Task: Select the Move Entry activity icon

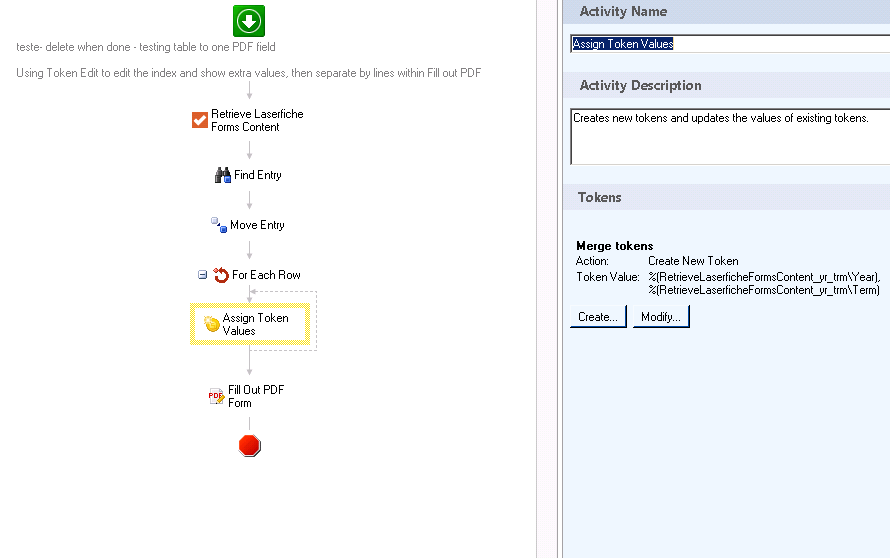Action: coord(219,225)
